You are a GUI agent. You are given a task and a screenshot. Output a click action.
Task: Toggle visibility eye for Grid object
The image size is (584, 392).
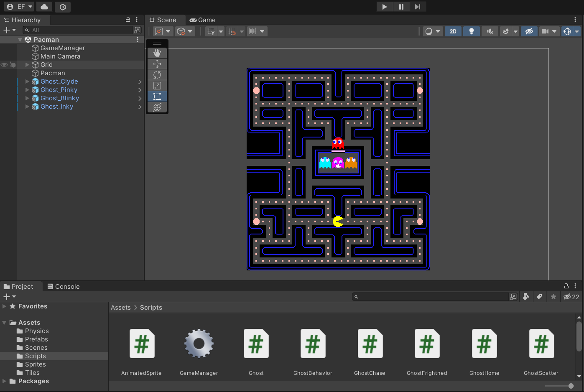click(4, 65)
